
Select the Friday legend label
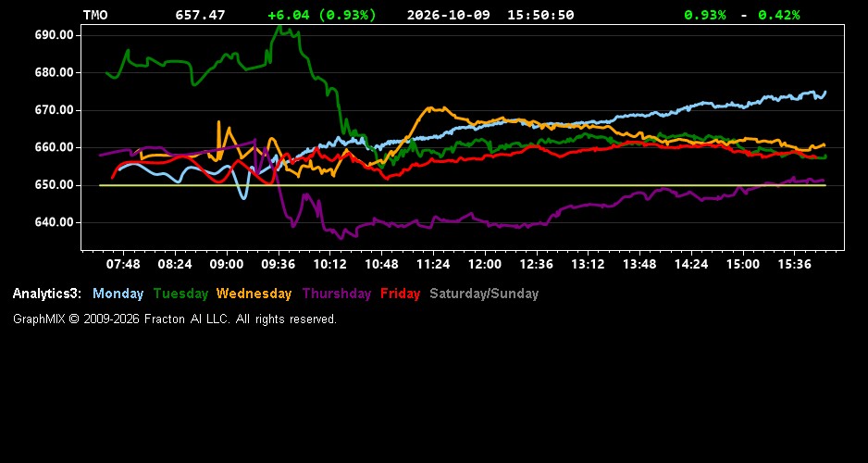click(401, 294)
